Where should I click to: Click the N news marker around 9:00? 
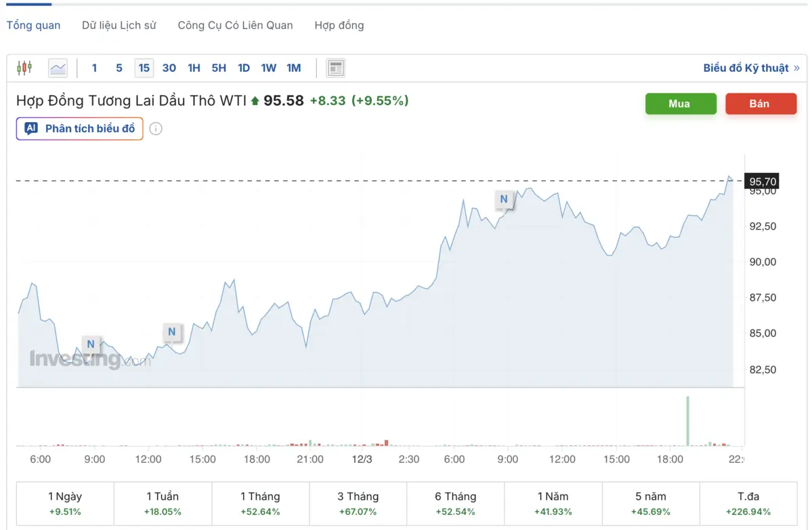point(90,344)
